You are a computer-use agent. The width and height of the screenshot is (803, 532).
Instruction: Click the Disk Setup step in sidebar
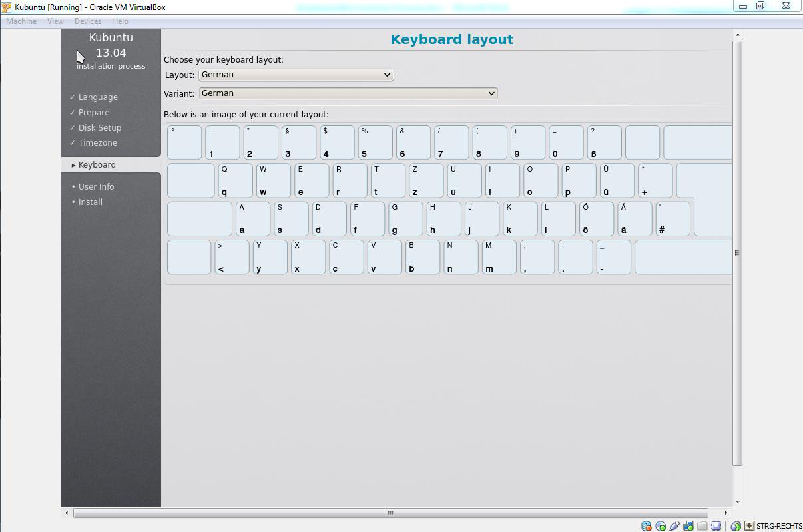(x=99, y=128)
